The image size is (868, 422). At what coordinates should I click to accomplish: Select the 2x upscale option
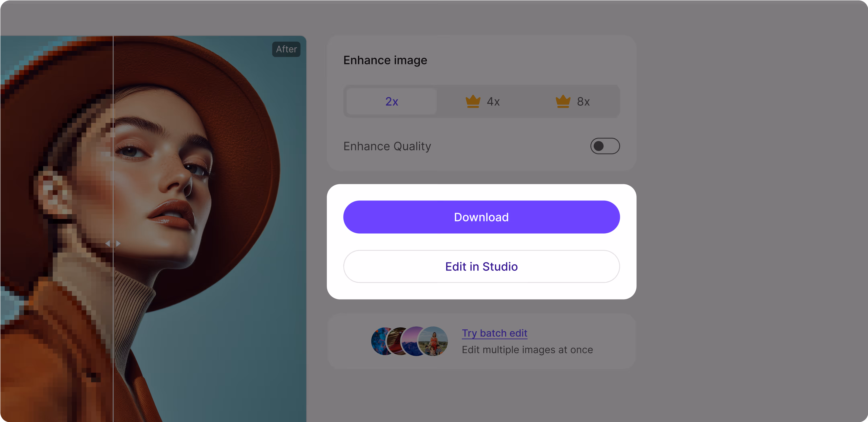[392, 101]
